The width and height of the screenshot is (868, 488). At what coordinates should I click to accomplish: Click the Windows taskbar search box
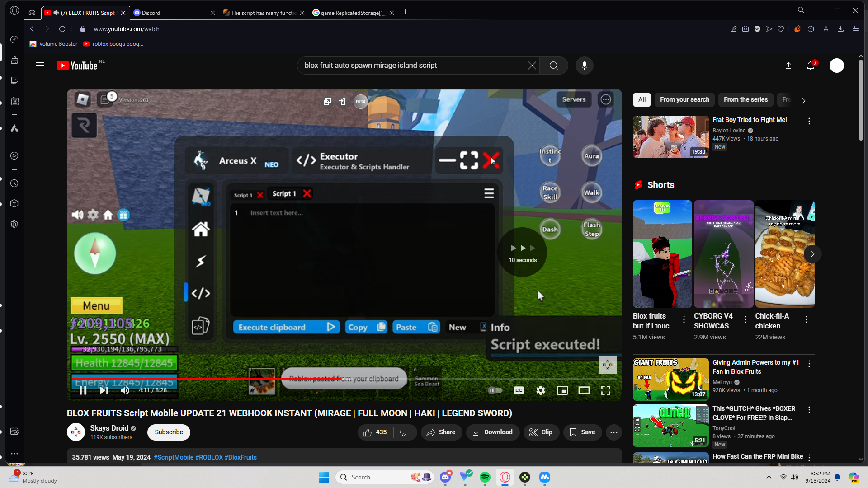pyautogui.click(x=385, y=477)
